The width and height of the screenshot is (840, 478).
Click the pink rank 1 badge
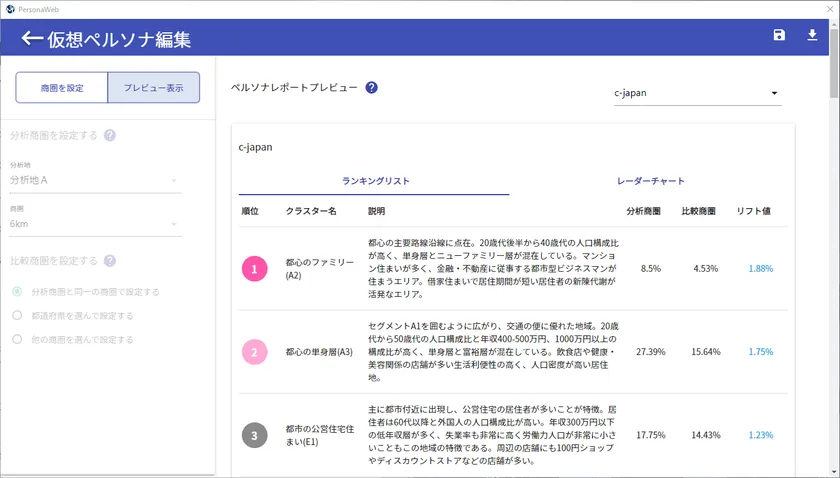(255, 269)
